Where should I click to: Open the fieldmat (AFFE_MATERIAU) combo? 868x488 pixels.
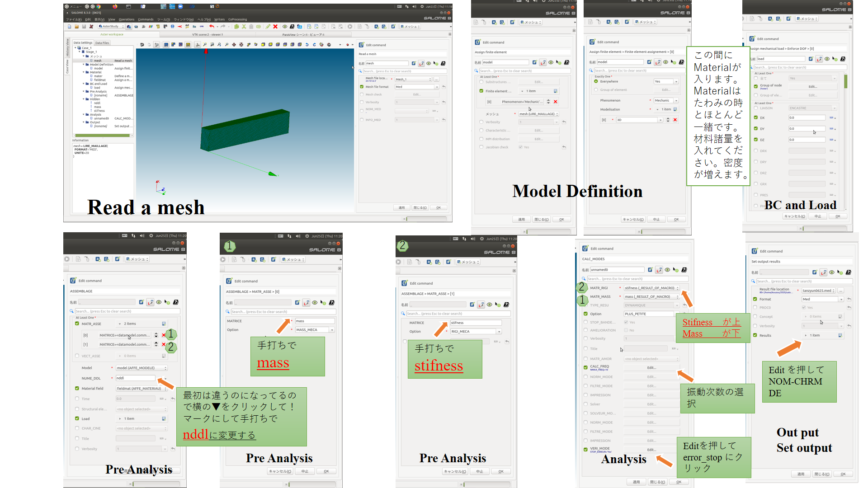pyautogui.click(x=142, y=389)
